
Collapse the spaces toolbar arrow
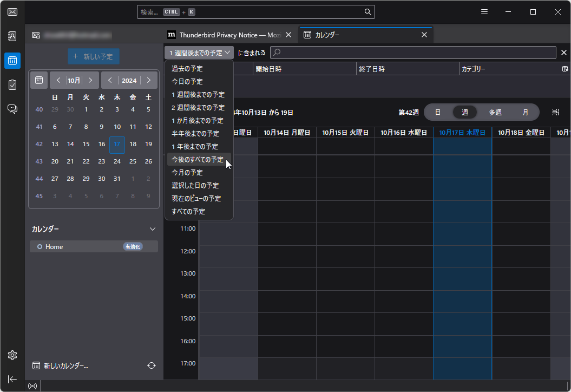(12, 379)
